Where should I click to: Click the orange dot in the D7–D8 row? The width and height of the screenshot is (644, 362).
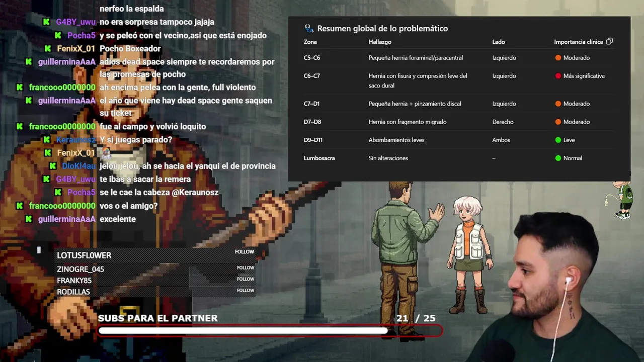[558, 122]
